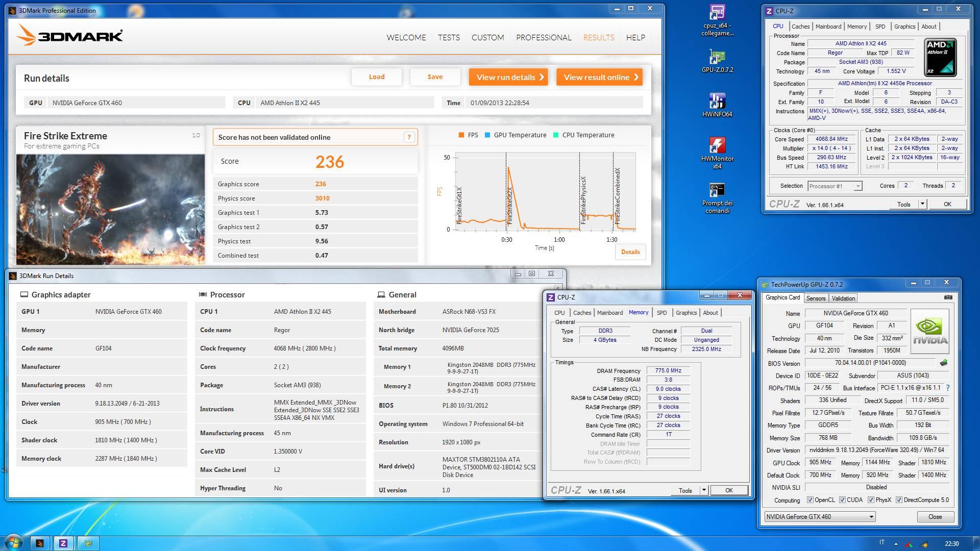Screen dimensions: 980x551
Task: Click the taskbar clock showing 22:30
Action: point(951,543)
